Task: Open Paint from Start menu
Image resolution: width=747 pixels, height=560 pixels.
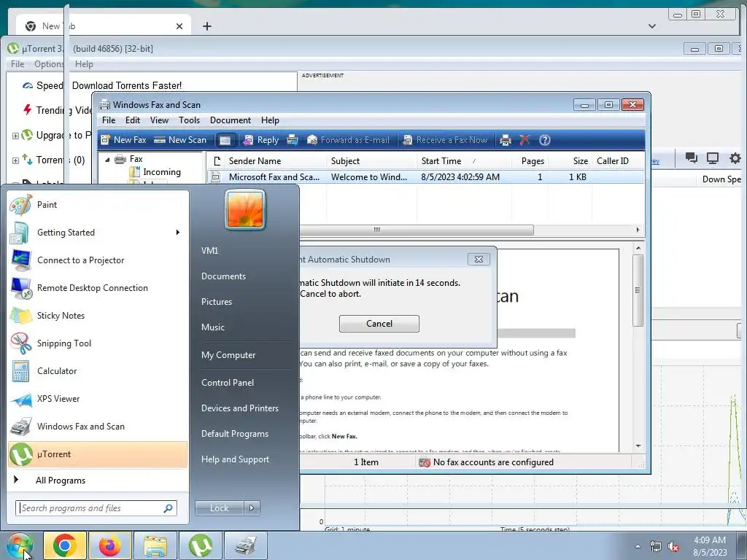Action: click(x=98, y=205)
